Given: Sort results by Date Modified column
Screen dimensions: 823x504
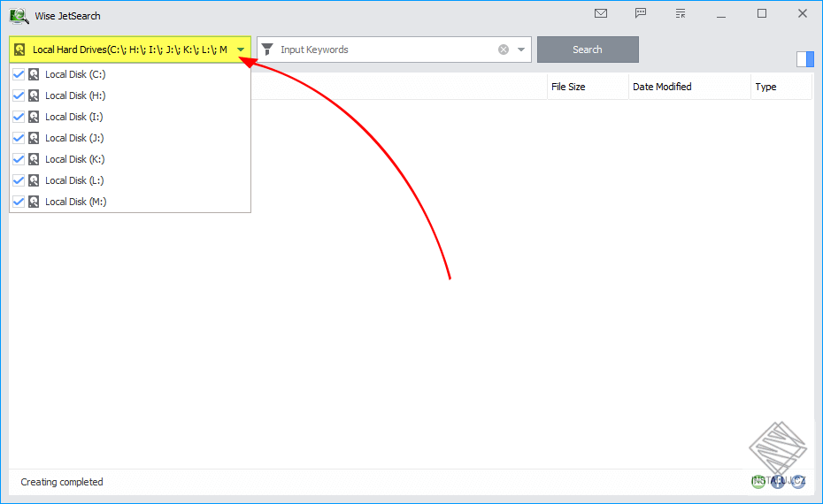Looking at the screenshot, I should (662, 87).
